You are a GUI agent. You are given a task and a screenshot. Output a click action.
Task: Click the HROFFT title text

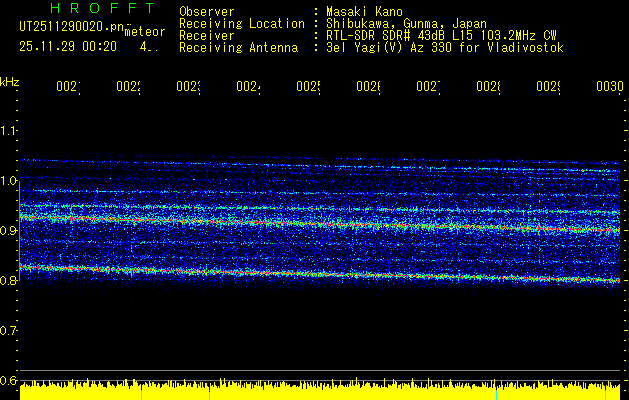pyautogui.click(x=102, y=8)
